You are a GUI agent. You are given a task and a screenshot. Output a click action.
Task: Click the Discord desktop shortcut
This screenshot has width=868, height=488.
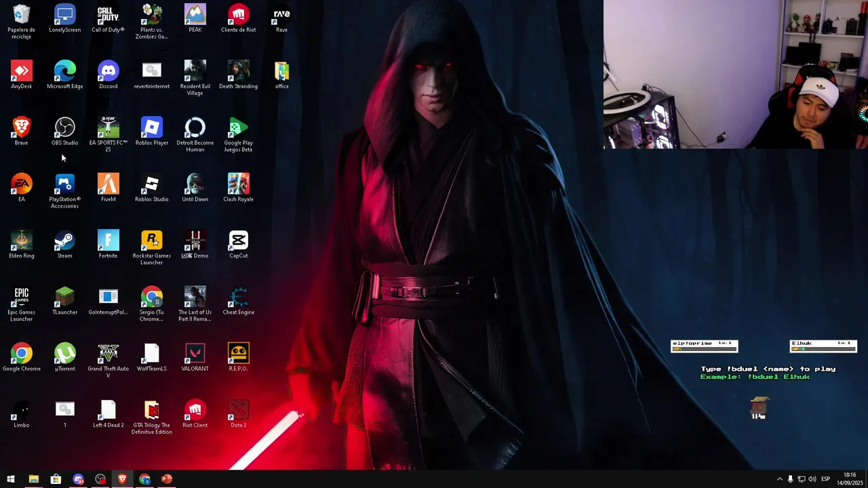tap(108, 75)
